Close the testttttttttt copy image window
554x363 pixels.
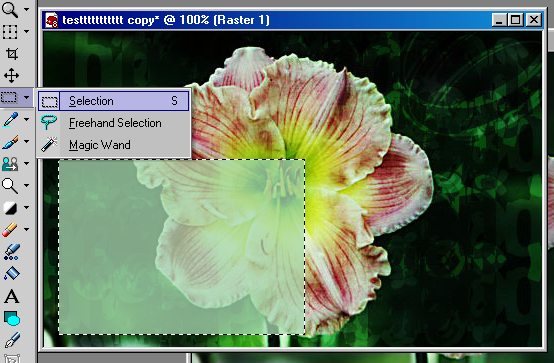pos(534,20)
